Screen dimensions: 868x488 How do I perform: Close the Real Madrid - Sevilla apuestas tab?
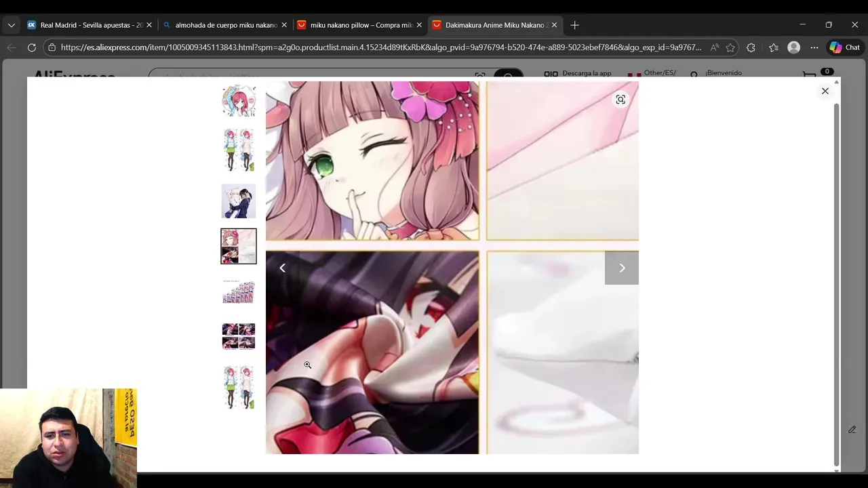click(x=149, y=25)
